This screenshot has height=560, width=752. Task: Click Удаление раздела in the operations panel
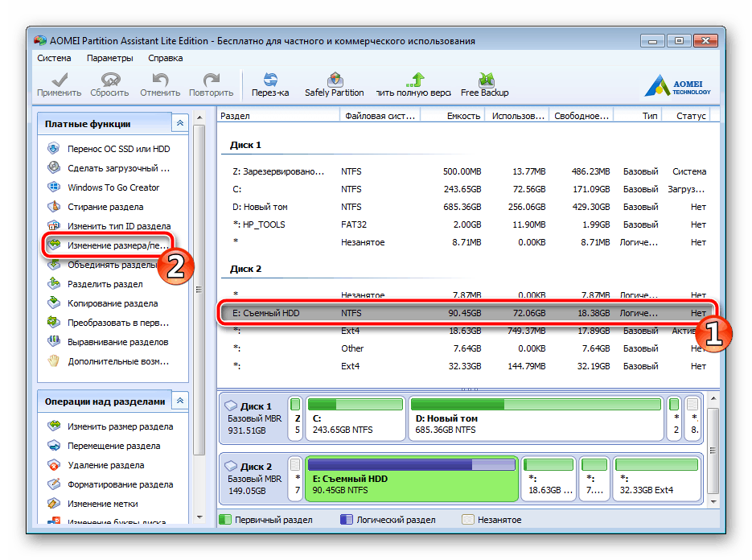(x=105, y=465)
